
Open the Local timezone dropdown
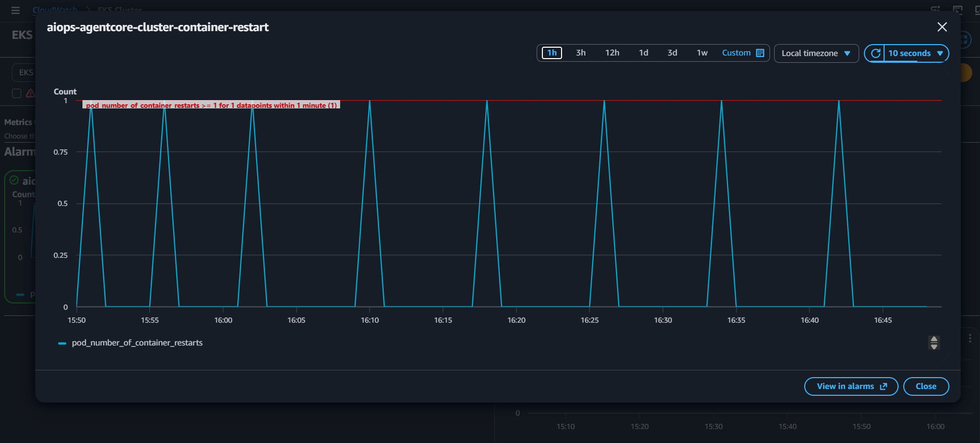(816, 53)
